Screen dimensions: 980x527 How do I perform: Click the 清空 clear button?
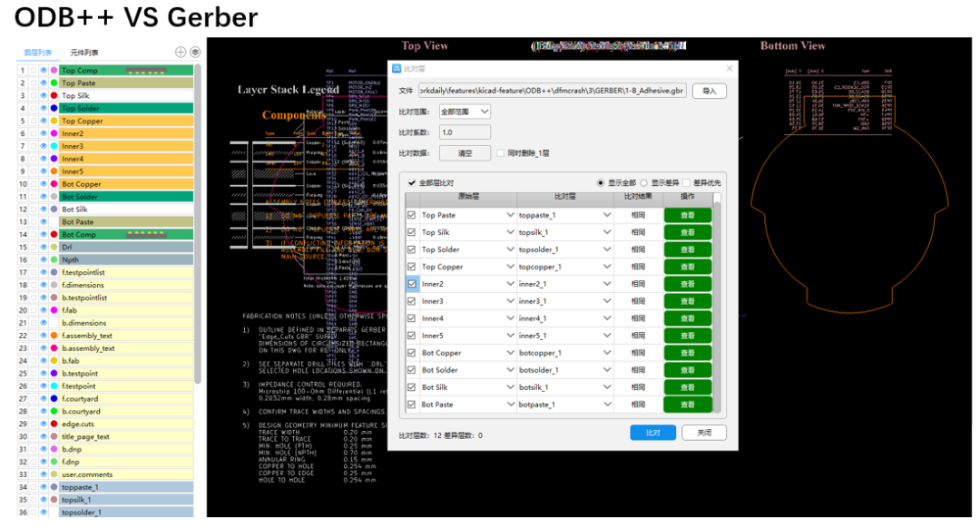coord(465,153)
